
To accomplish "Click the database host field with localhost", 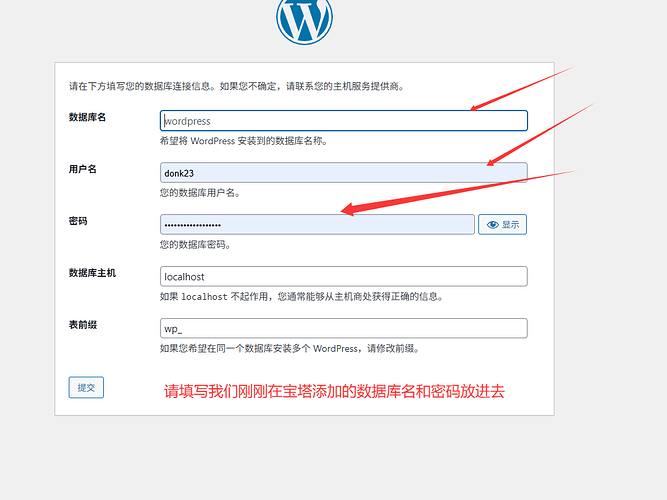I will [x=344, y=276].
